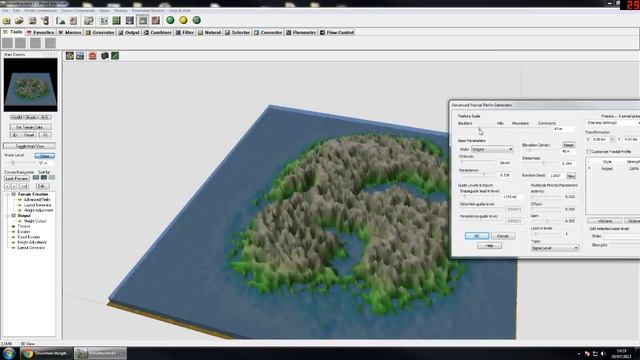Screen dimensions: 640x360
Task: Enable Customize Fractal Profile checkbox
Action: [589, 151]
